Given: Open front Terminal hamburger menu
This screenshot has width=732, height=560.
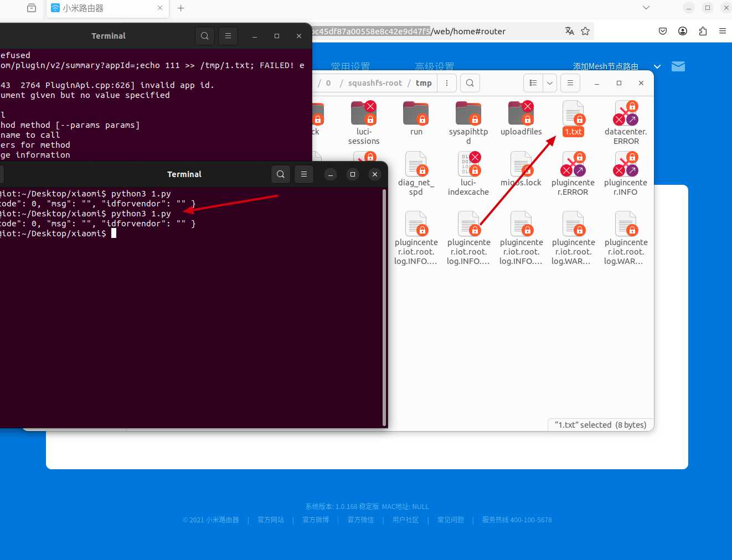Looking at the screenshot, I should [x=304, y=174].
